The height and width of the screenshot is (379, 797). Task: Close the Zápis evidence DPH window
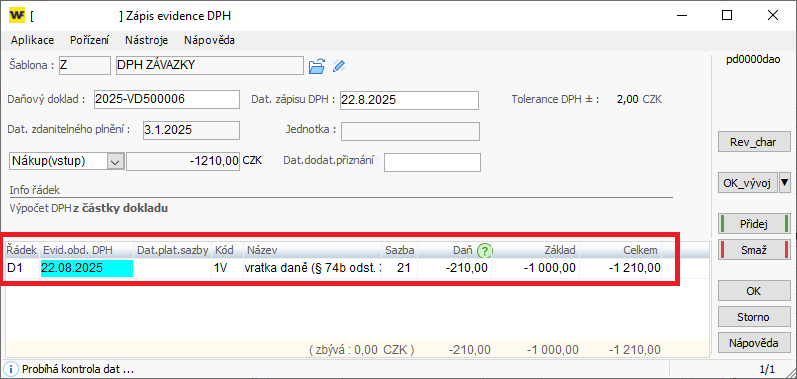coord(773,16)
